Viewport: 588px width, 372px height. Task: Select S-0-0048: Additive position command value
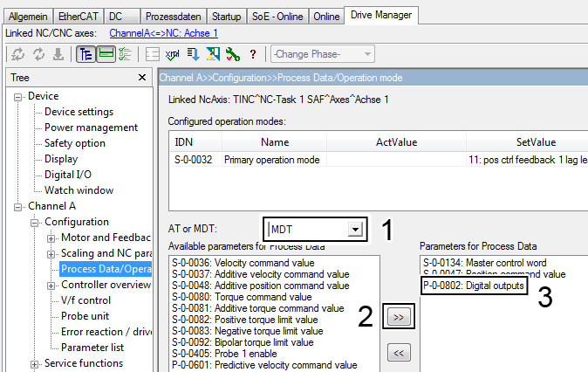[x=261, y=286]
